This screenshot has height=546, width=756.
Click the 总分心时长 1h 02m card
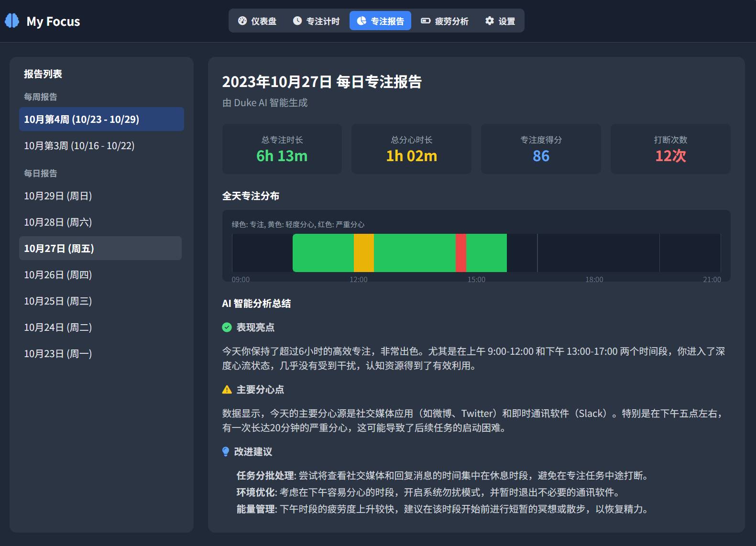(411, 149)
